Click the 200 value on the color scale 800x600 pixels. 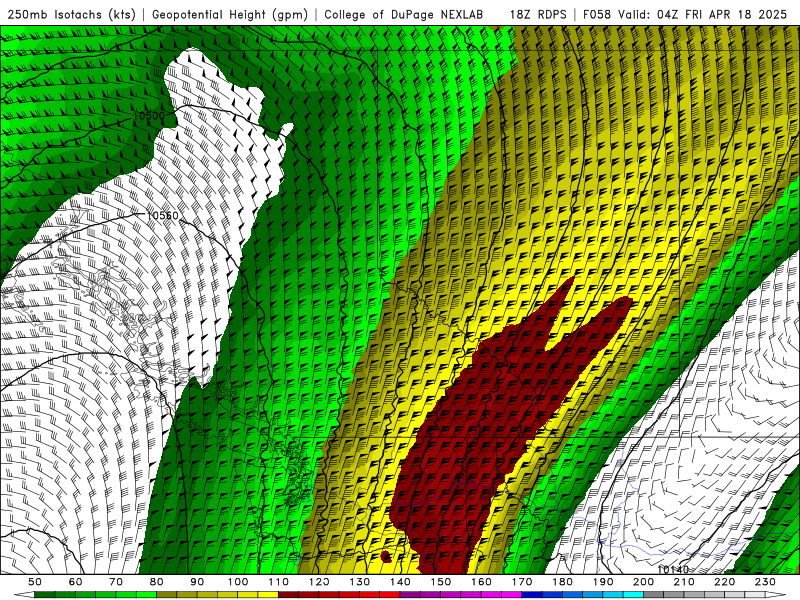643,582
